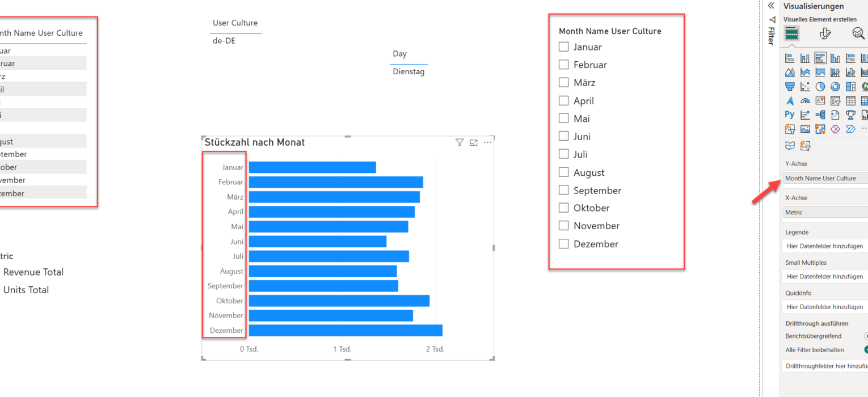Select the pie chart visualization icon

(x=820, y=87)
